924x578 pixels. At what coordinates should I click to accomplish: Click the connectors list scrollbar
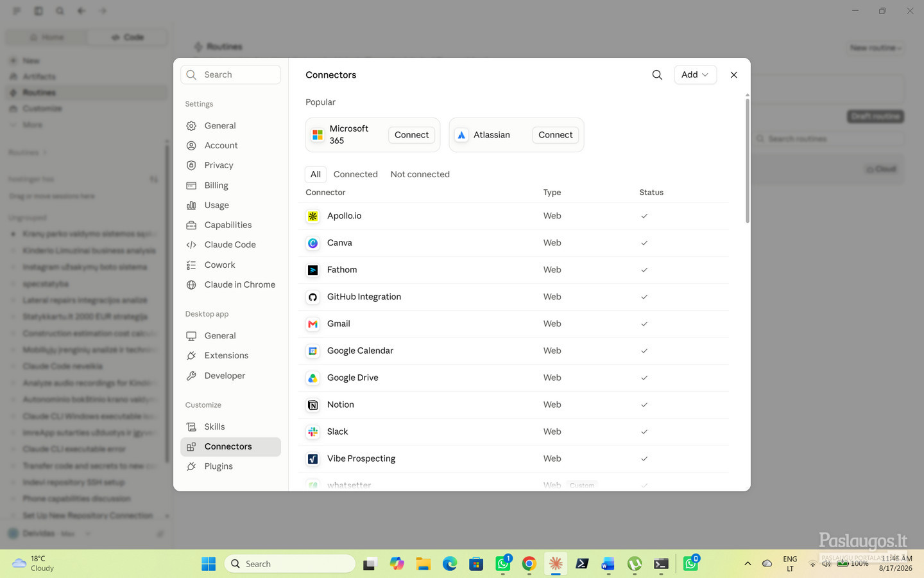pyautogui.click(x=747, y=160)
